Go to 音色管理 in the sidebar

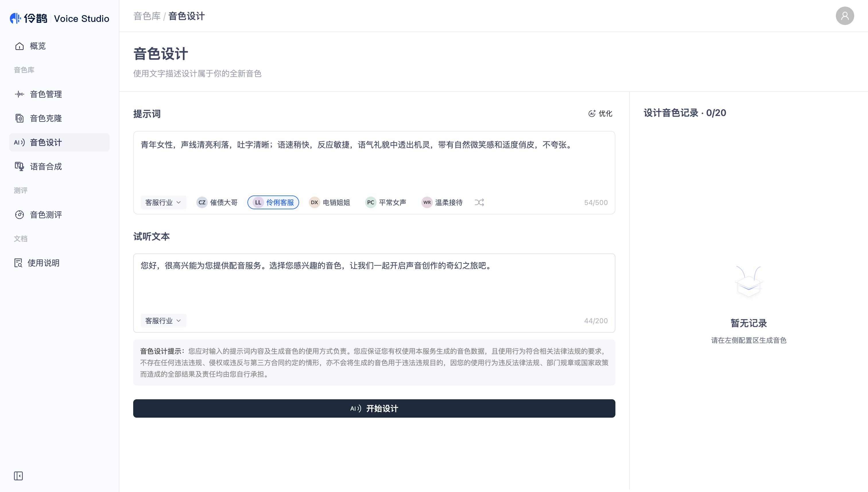59,94
